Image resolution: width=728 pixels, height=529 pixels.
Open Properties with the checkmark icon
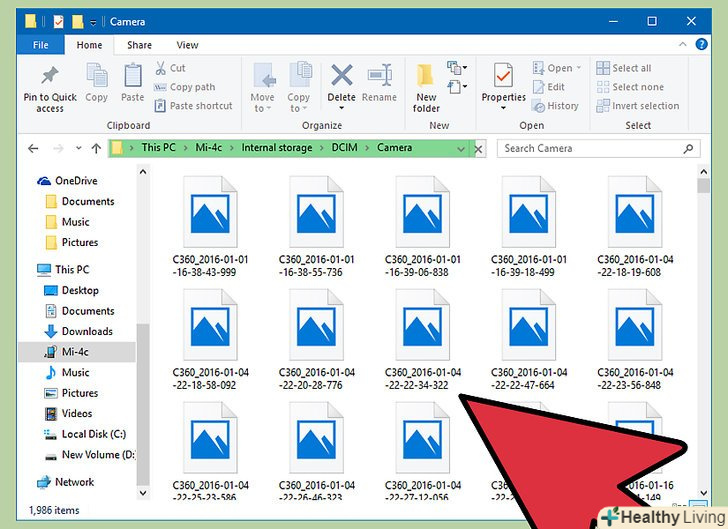tap(503, 75)
